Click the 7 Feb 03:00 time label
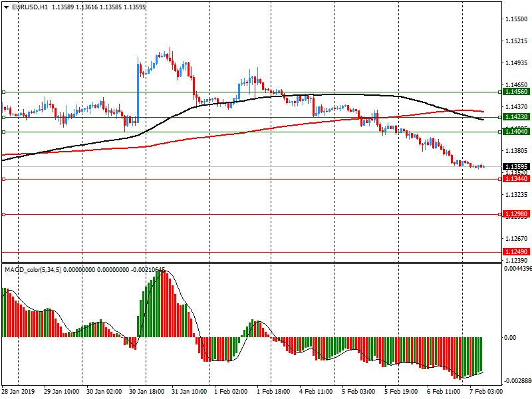 pyautogui.click(x=485, y=392)
